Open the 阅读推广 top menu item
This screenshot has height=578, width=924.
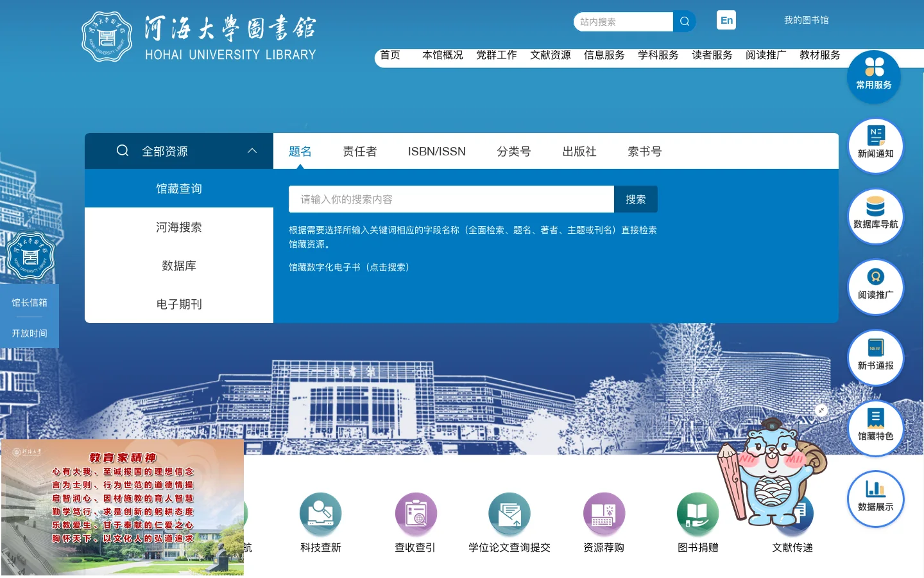point(766,55)
